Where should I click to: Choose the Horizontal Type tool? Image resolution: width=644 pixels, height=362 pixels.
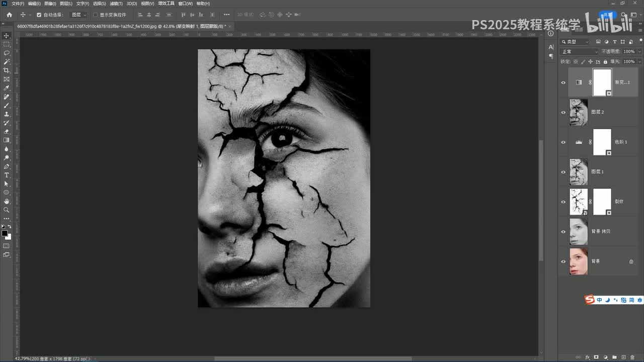[x=7, y=175]
